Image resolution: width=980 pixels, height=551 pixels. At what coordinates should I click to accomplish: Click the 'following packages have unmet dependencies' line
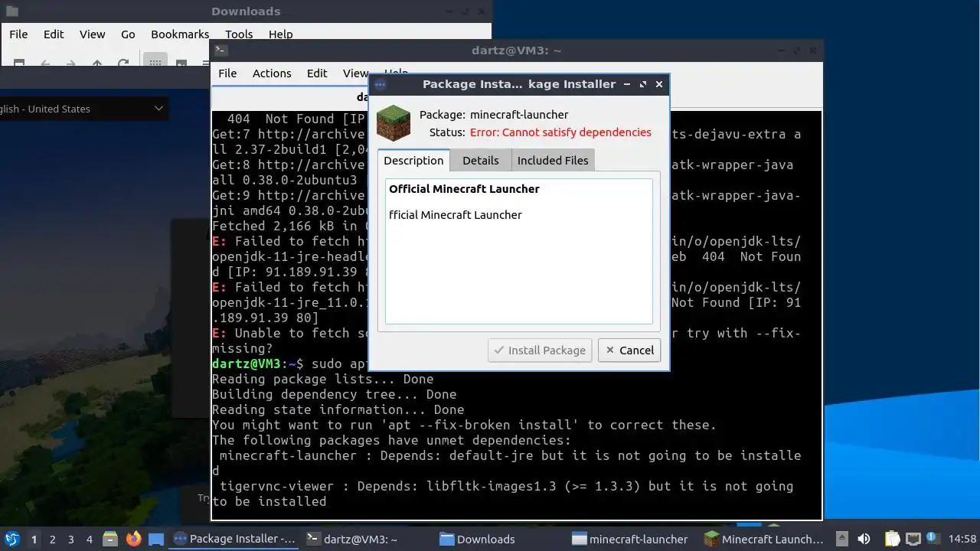[391, 440]
